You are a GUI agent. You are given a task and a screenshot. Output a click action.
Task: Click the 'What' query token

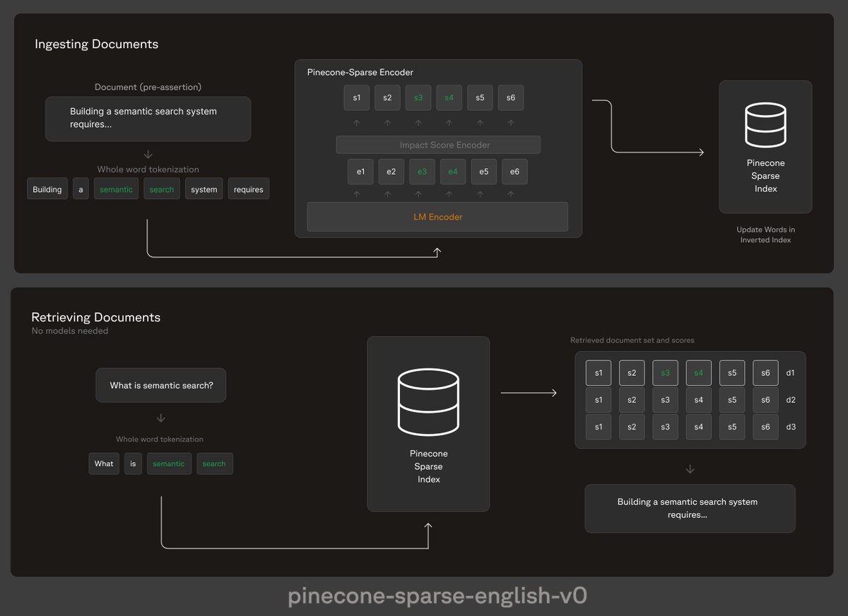tap(104, 463)
